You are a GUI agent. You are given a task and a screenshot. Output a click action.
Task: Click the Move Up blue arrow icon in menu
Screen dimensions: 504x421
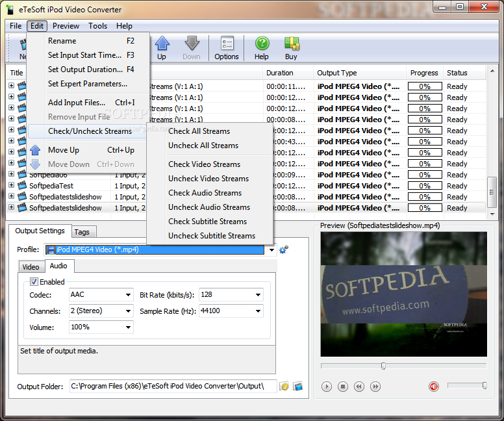tap(35, 150)
